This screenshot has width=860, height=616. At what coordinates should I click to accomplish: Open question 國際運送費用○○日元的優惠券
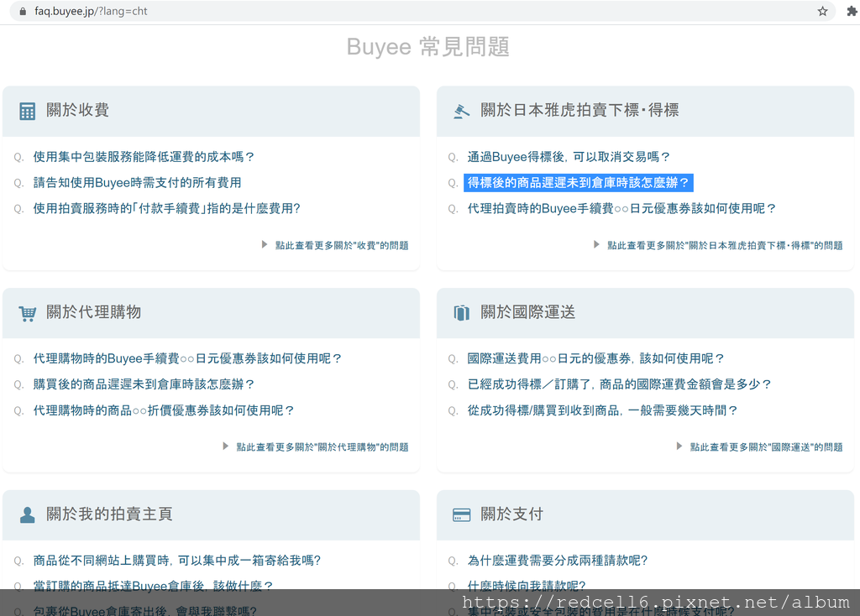[595, 358]
